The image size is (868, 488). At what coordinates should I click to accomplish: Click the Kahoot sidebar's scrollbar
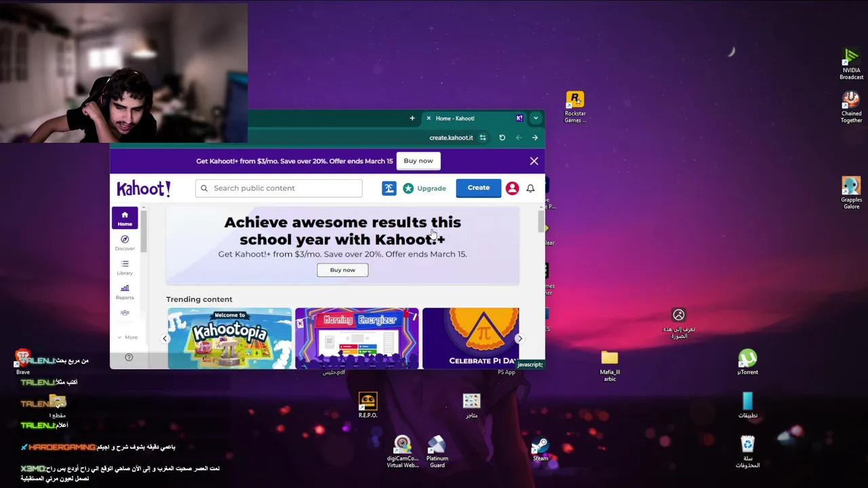pyautogui.click(x=144, y=230)
